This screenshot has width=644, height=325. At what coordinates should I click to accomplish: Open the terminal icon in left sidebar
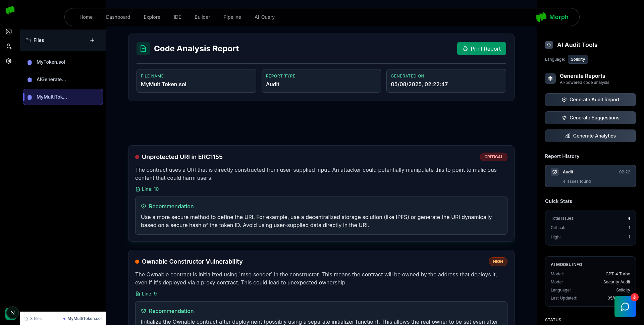tap(9, 32)
